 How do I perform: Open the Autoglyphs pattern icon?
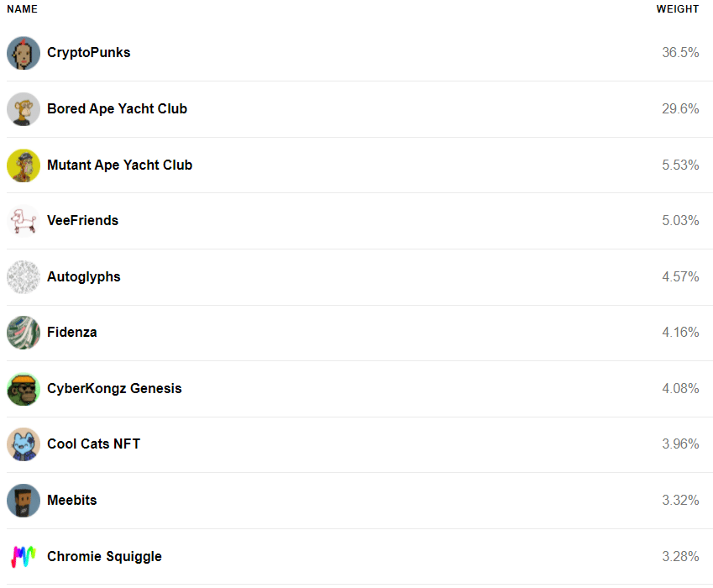24,277
